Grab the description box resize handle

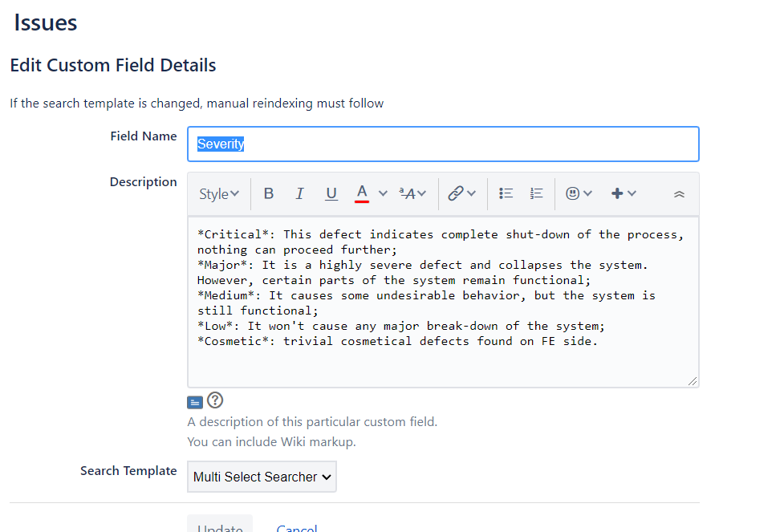pos(693,381)
